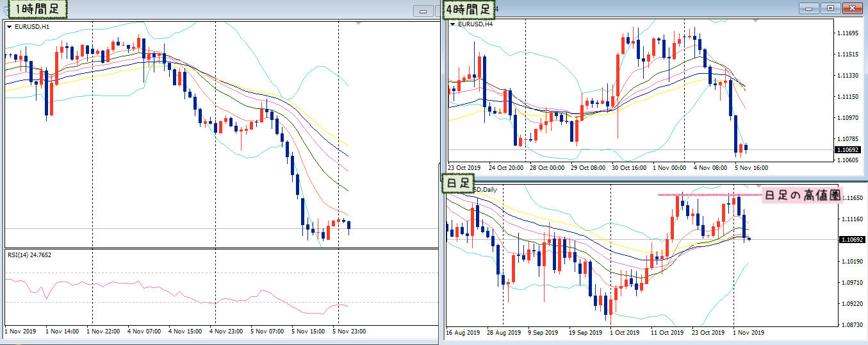This screenshot has width=868, height=345.
Task: Click the 1.08730 price level in Daily chart
Action: [x=851, y=325]
